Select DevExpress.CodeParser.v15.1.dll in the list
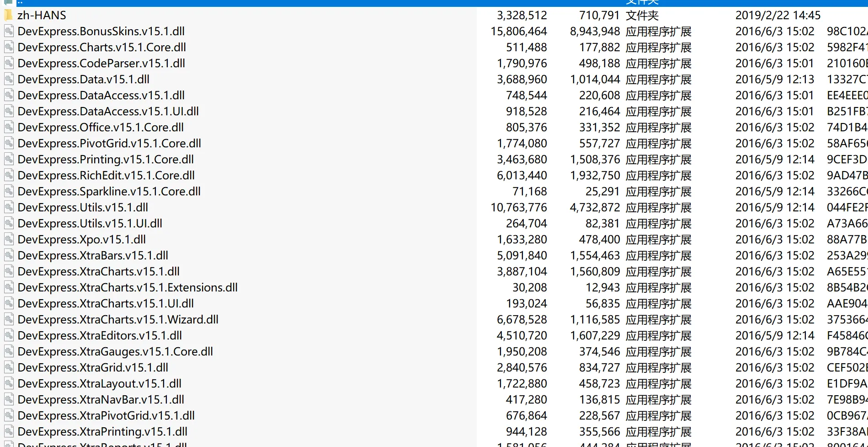Viewport: 868px width, 447px height. click(101, 64)
